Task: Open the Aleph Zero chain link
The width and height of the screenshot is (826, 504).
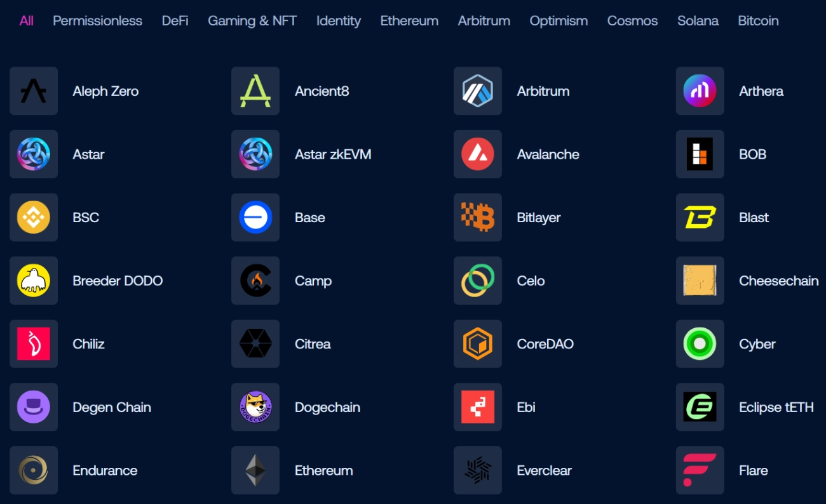Action: (105, 91)
